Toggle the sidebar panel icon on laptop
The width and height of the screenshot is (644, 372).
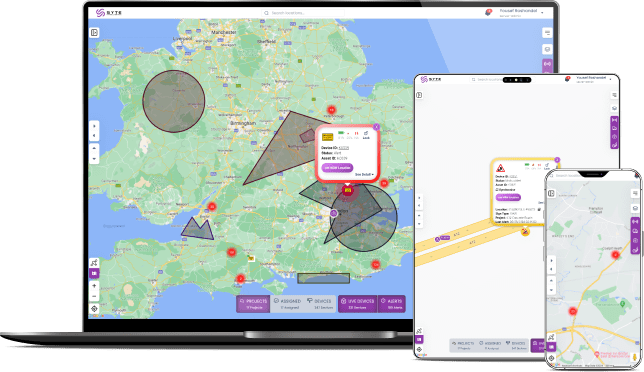[94, 32]
